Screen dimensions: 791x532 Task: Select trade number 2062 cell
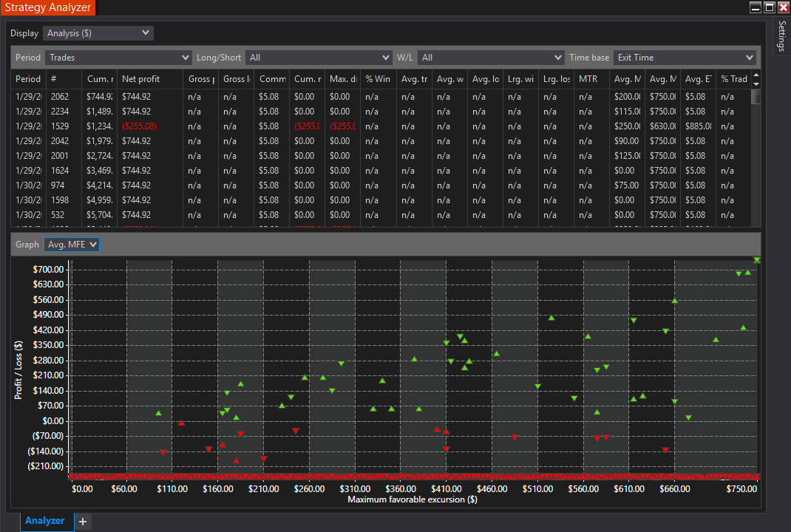tap(64, 97)
